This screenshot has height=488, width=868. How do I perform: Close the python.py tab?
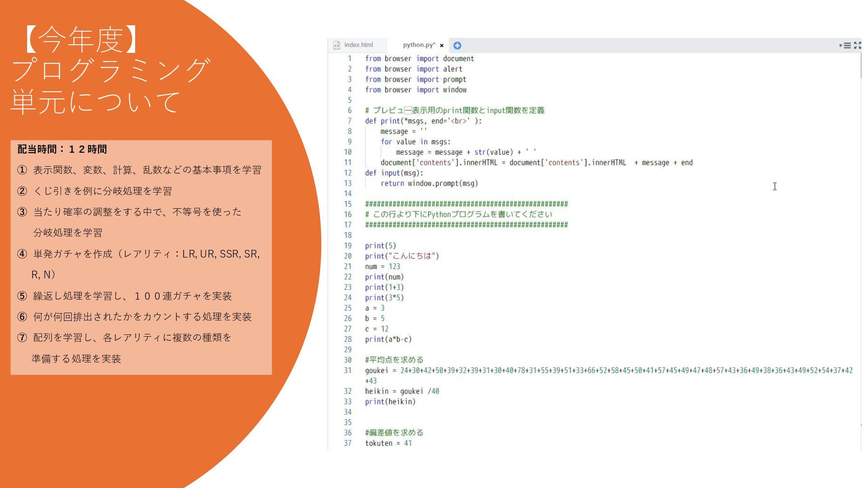(442, 45)
